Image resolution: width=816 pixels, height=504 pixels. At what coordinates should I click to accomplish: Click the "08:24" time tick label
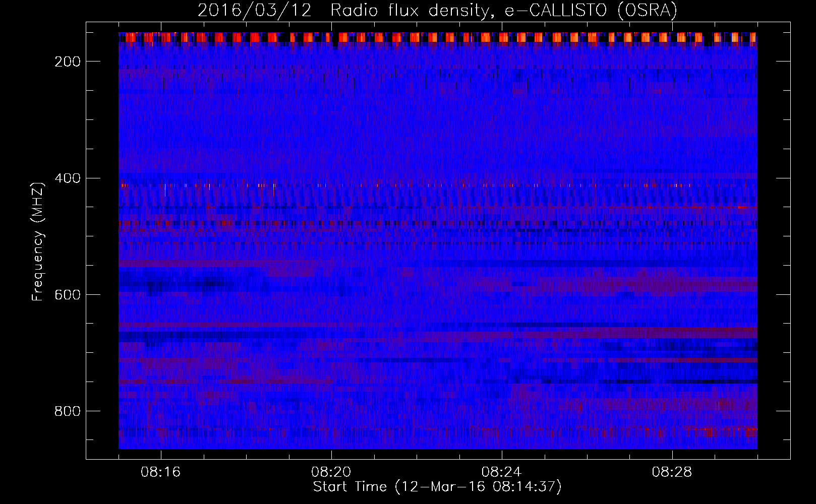[x=502, y=472]
